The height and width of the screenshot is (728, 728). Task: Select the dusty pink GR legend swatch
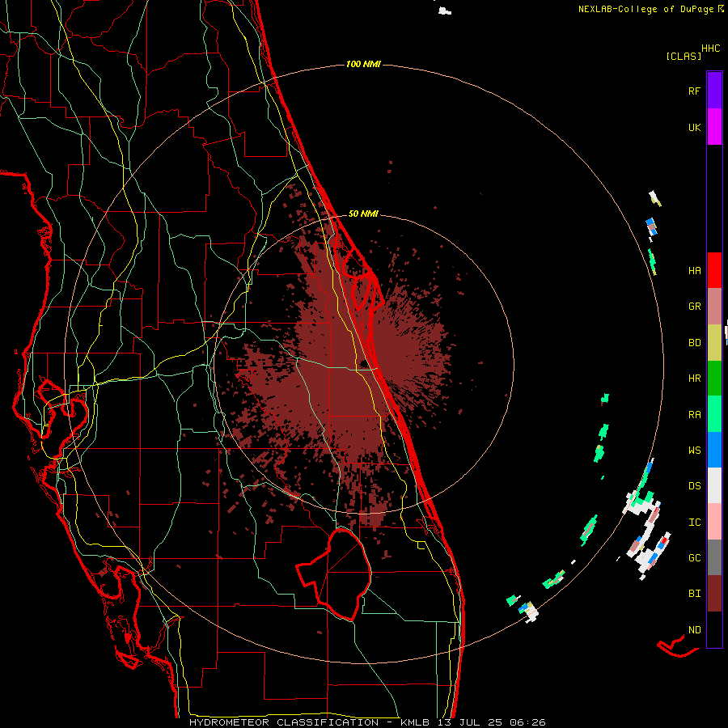click(714, 307)
